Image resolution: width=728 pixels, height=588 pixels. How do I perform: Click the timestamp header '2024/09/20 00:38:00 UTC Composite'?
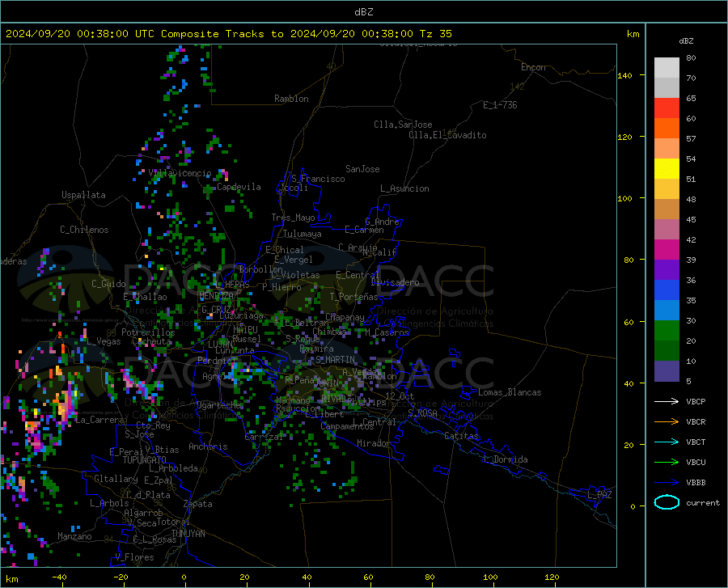[x=112, y=34]
